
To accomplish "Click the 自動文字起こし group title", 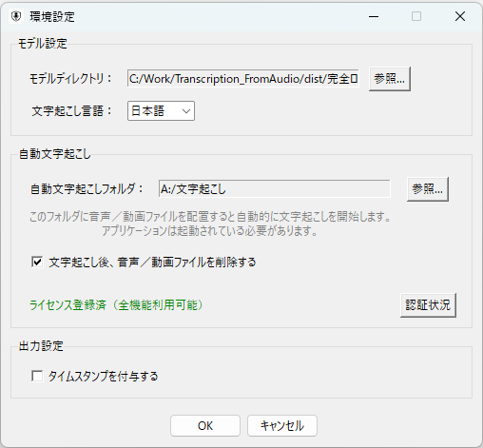I will tap(54, 154).
